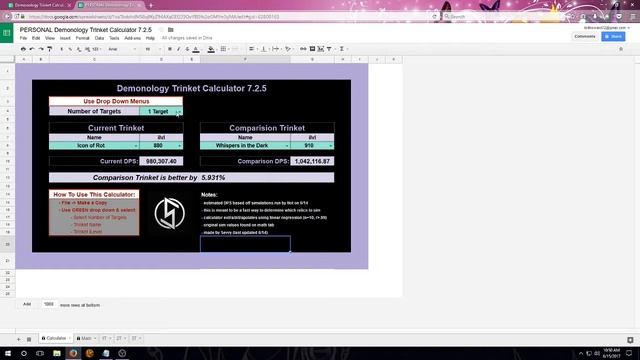Click the browser search box
Screen dimensions: 640x360
pos(503,17)
